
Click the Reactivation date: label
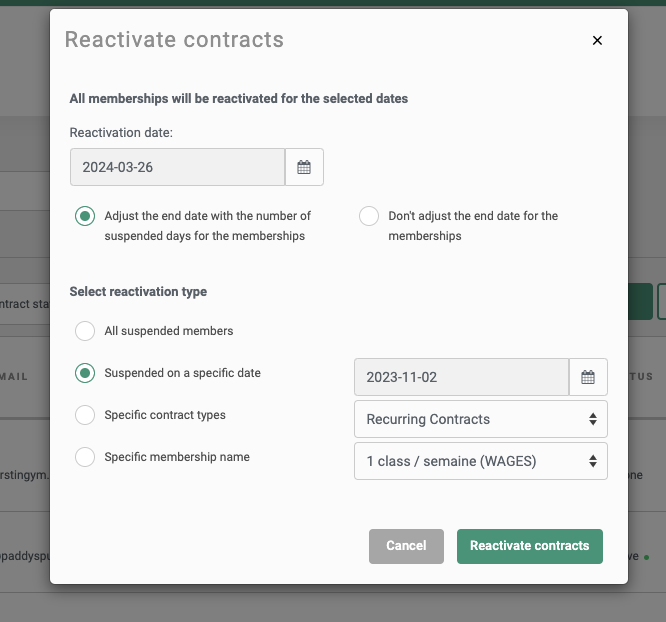pyautogui.click(x=121, y=133)
